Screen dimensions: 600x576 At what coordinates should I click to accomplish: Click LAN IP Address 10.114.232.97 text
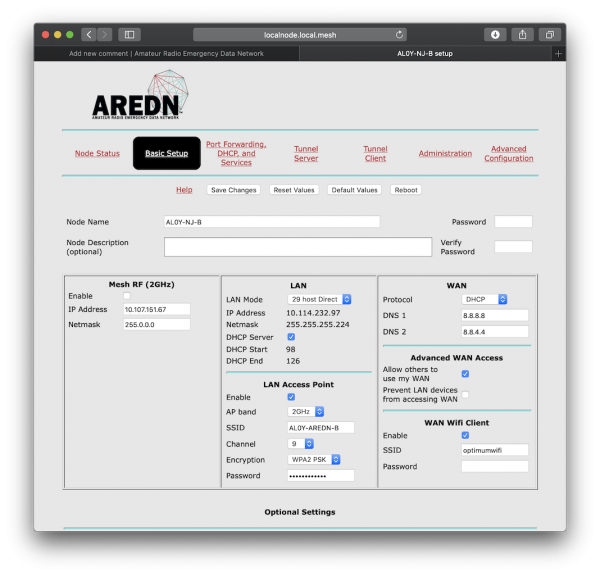point(313,313)
